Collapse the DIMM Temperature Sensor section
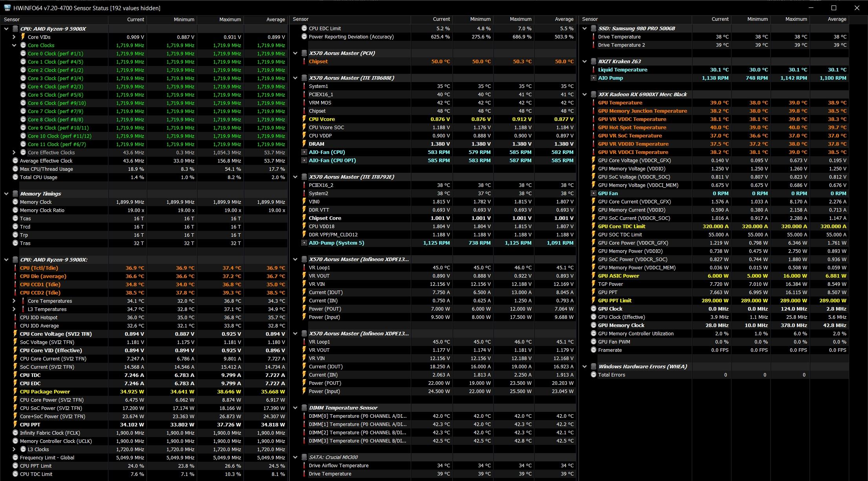This screenshot has height=481, width=868. point(296,408)
